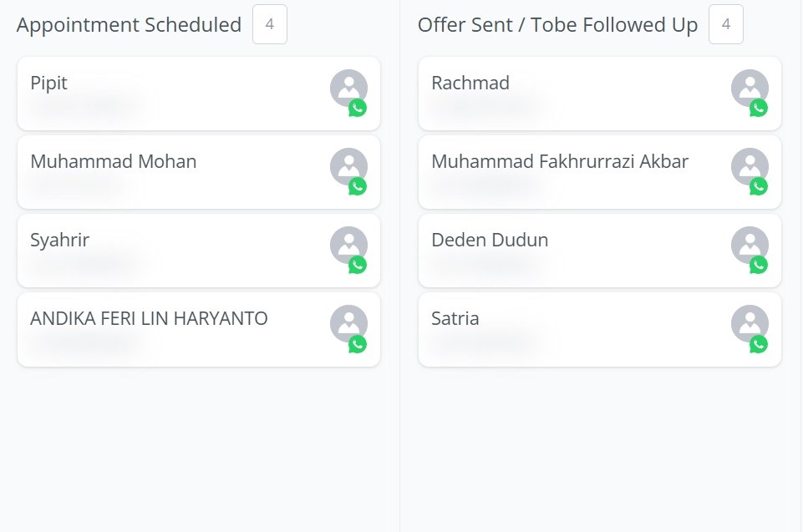The width and height of the screenshot is (803, 532).
Task: Click the Offer Sent count badge
Action: pos(725,25)
